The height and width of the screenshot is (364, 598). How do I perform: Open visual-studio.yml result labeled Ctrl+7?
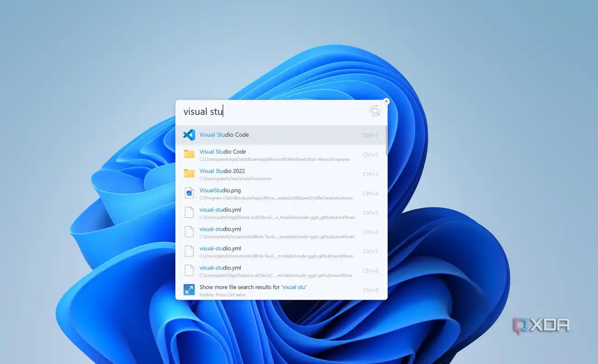(x=281, y=251)
